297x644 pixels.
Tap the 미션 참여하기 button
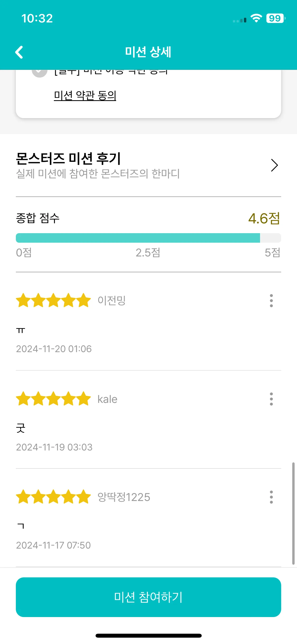point(148,597)
